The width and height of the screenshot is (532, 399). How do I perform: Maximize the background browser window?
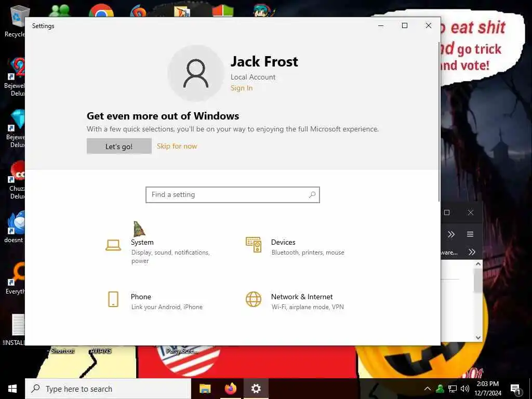447,212
